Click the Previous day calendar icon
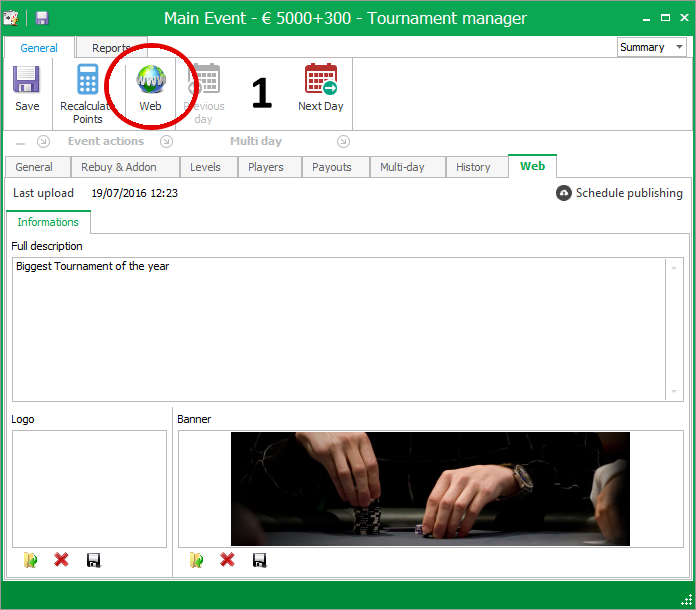This screenshot has width=696, height=610. (205, 79)
